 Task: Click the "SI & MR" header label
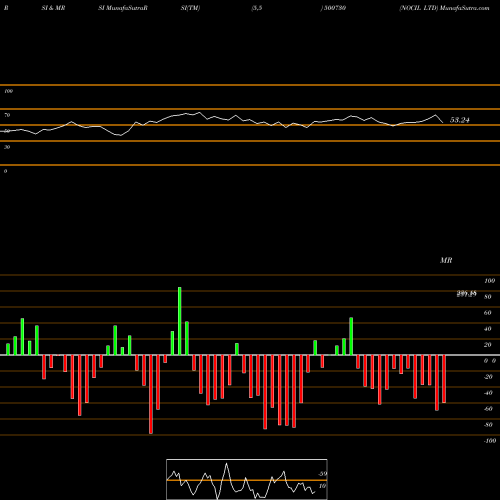coord(53,8)
